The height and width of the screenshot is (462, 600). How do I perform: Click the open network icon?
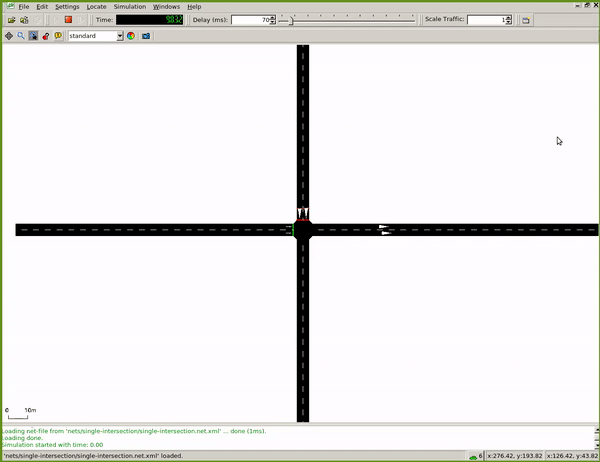pos(24,20)
